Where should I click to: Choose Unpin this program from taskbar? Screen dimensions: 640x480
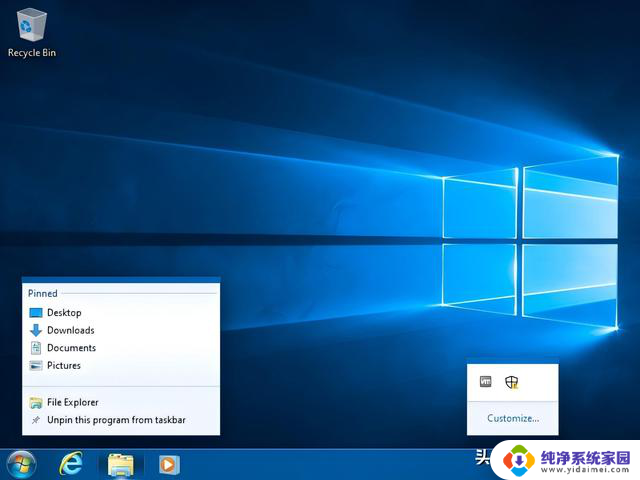(121, 420)
